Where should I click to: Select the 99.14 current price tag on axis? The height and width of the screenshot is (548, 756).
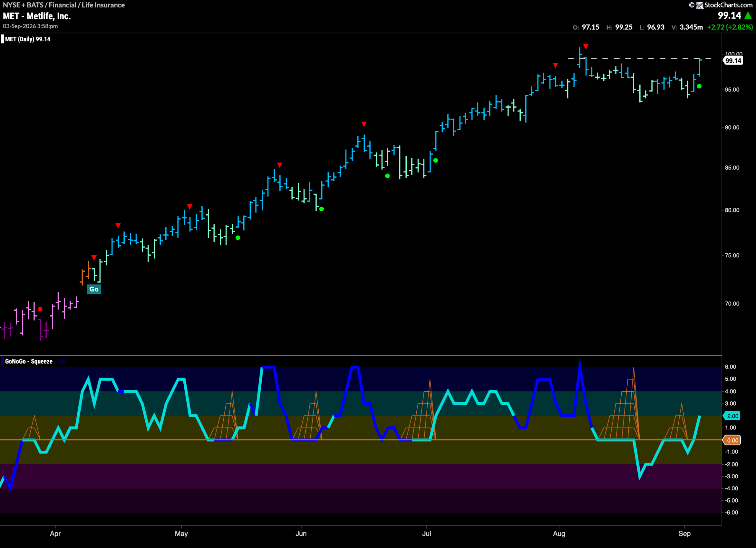click(x=733, y=61)
